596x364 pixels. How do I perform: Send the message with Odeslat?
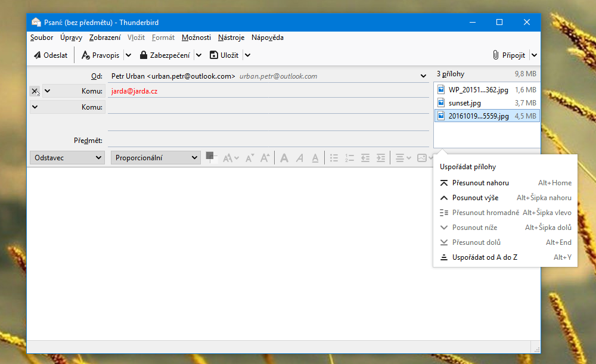(x=51, y=55)
